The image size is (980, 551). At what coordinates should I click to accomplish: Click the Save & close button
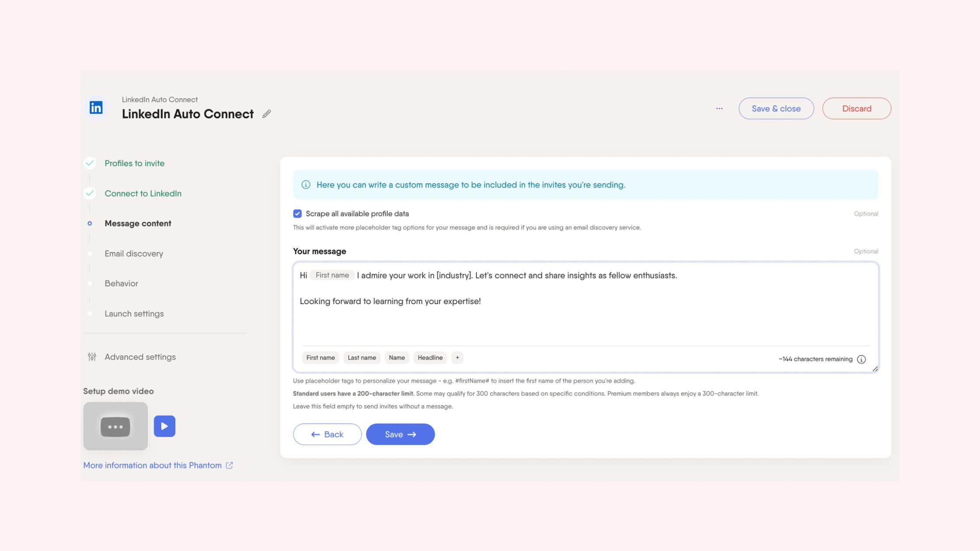(776, 108)
